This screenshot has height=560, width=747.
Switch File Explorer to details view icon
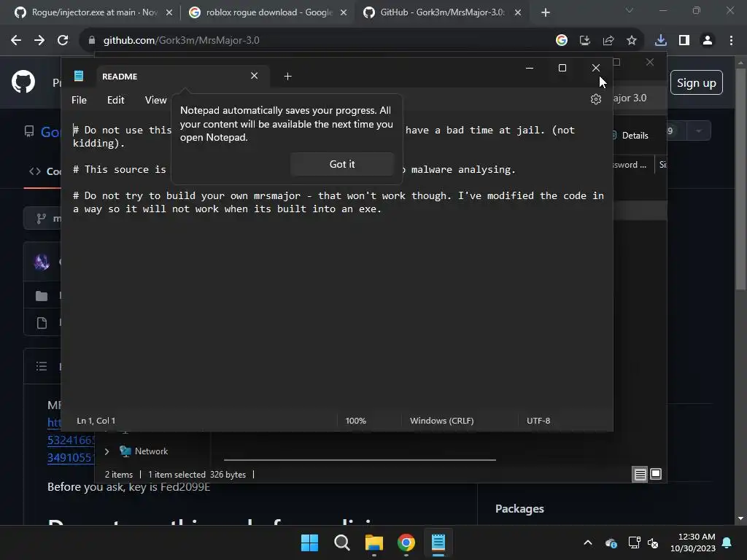point(640,474)
